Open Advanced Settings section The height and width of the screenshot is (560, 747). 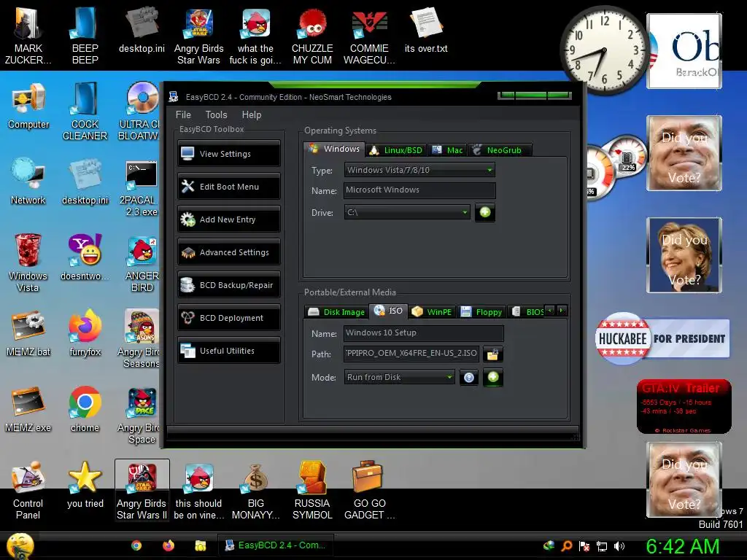(x=228, y=252)
